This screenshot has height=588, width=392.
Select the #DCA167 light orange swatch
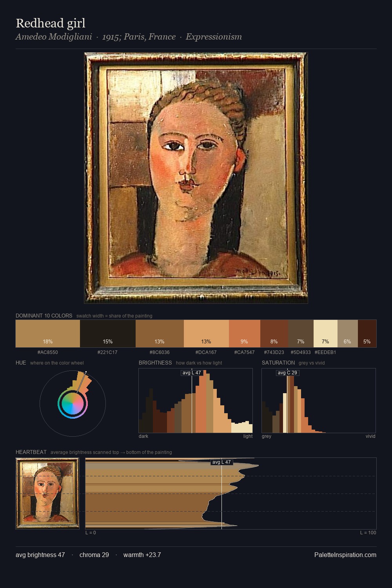(x=206, y=334)
